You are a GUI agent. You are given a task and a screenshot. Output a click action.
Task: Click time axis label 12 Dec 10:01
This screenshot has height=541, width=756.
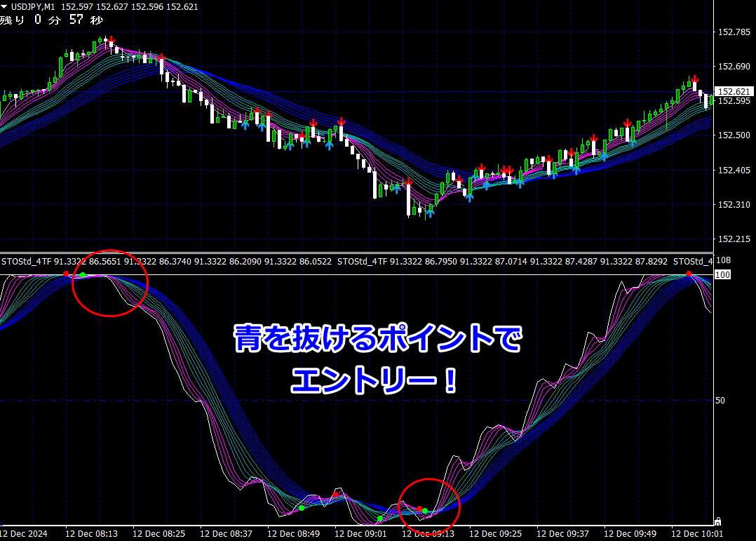coord(697,534)
